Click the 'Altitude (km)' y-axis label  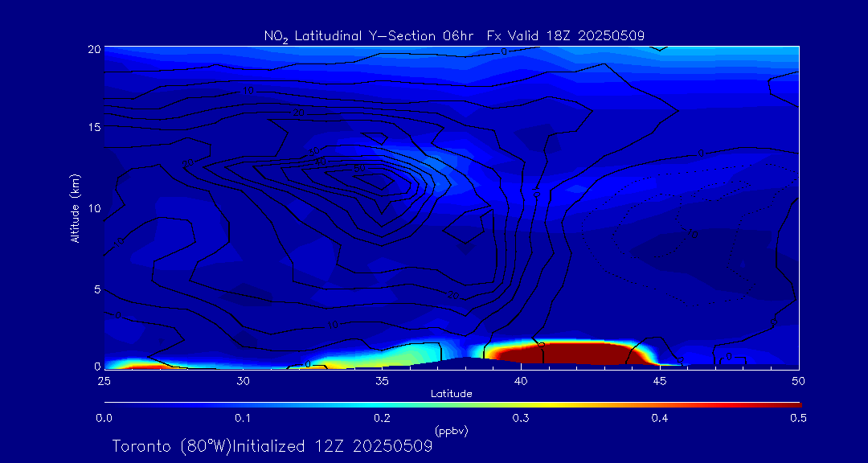coord(76,207)
